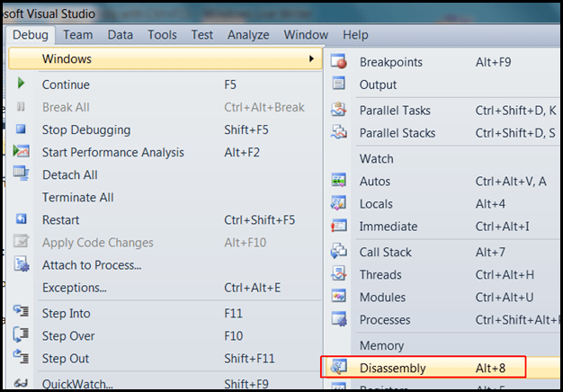Select Parallel Stacks from Windows submenu

point(398,133)
